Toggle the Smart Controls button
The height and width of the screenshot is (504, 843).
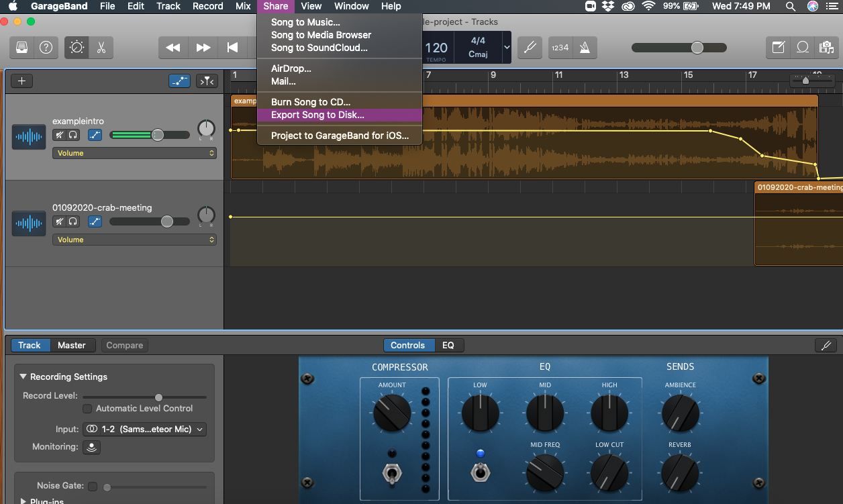tap(77, 48)
